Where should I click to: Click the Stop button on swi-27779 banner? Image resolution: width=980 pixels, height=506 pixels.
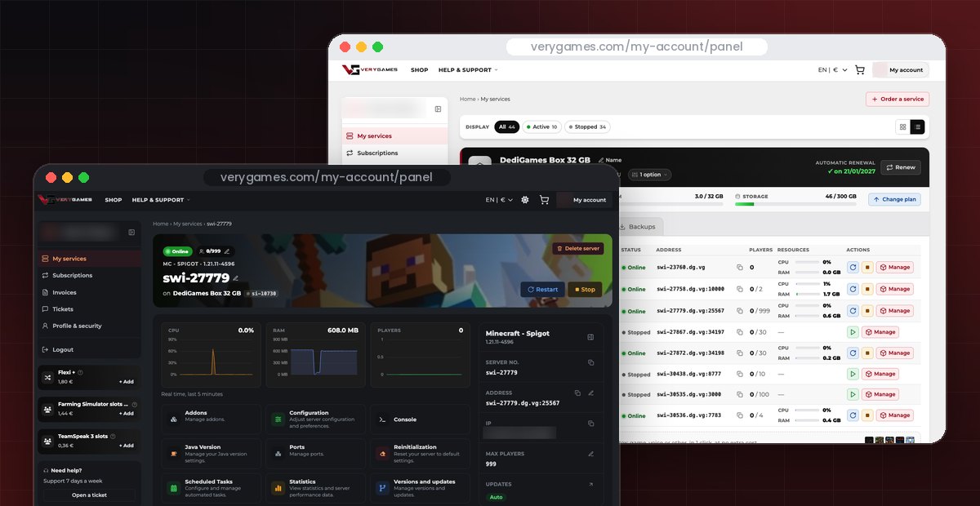pyautogui.click(x=585, y=289)
